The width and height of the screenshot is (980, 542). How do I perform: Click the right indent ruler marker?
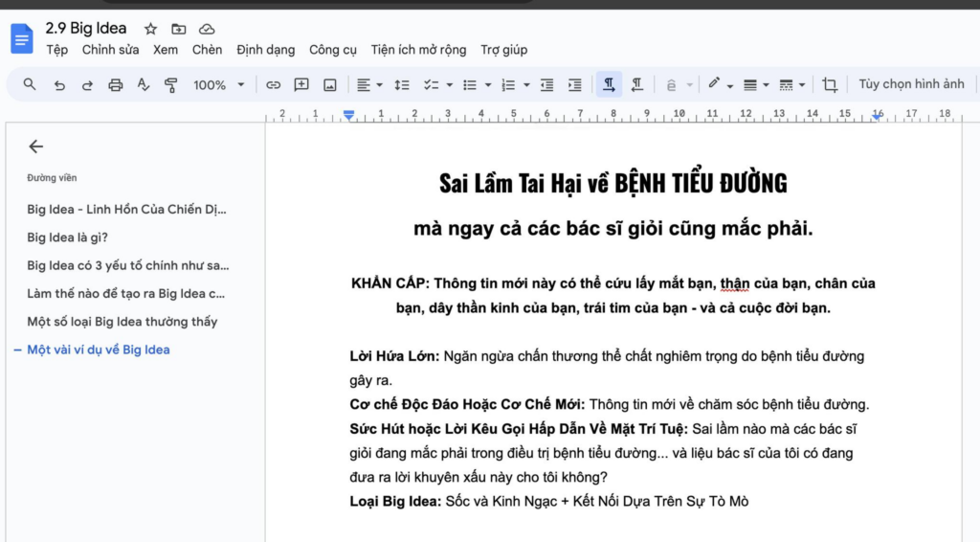[x=878, y=116]
